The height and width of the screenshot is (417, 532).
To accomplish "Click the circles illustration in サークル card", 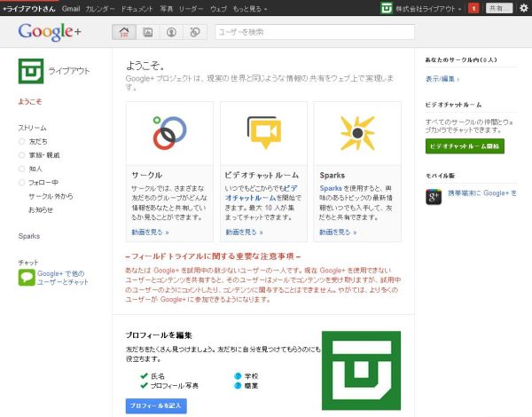I will [x=169, y=133].
